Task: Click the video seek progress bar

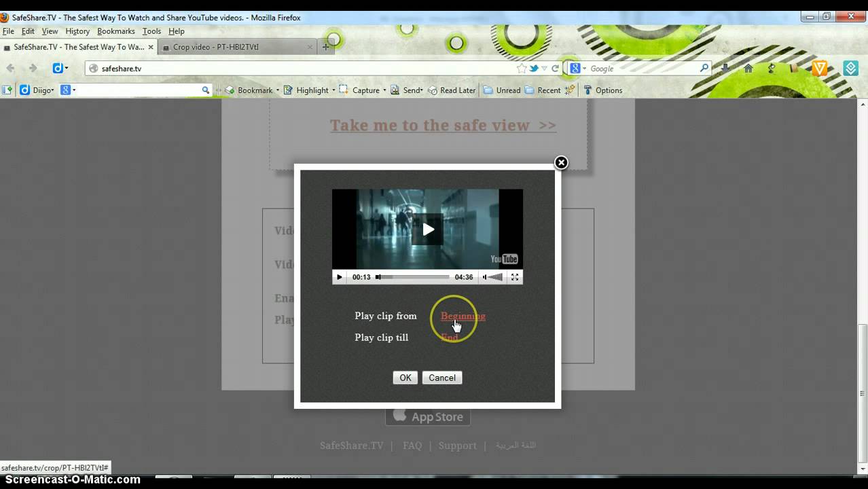Action: pyautogui.click(x=412, y=277)
